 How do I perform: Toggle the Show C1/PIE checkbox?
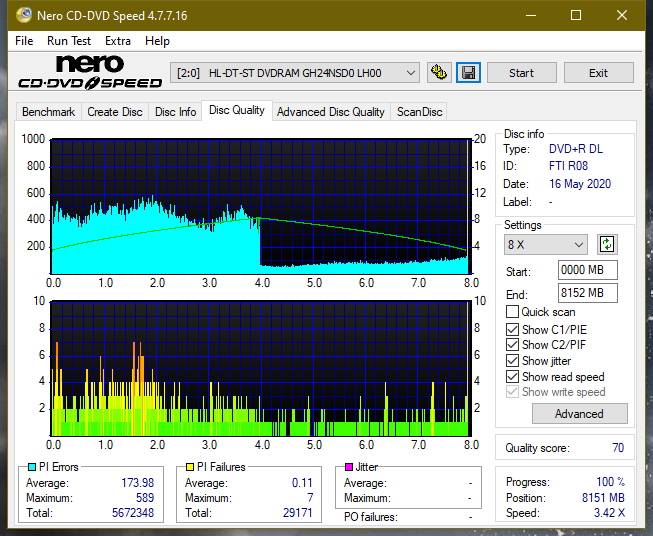(512, 329)
